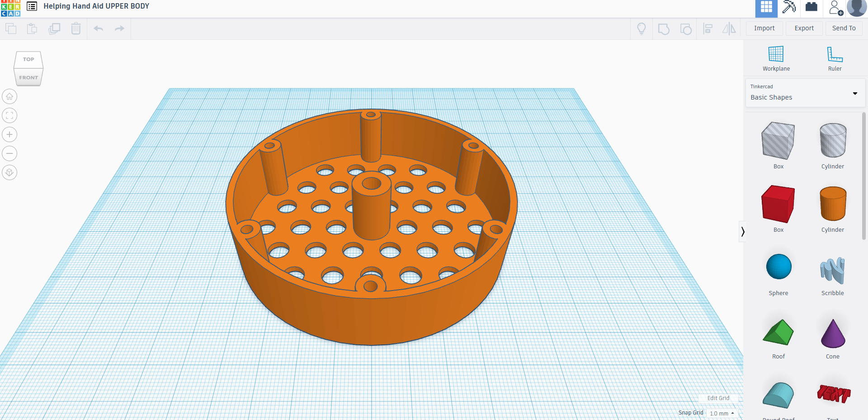Click the Home view icon
This screenshot has width=868, height=420.
(9, 96)
